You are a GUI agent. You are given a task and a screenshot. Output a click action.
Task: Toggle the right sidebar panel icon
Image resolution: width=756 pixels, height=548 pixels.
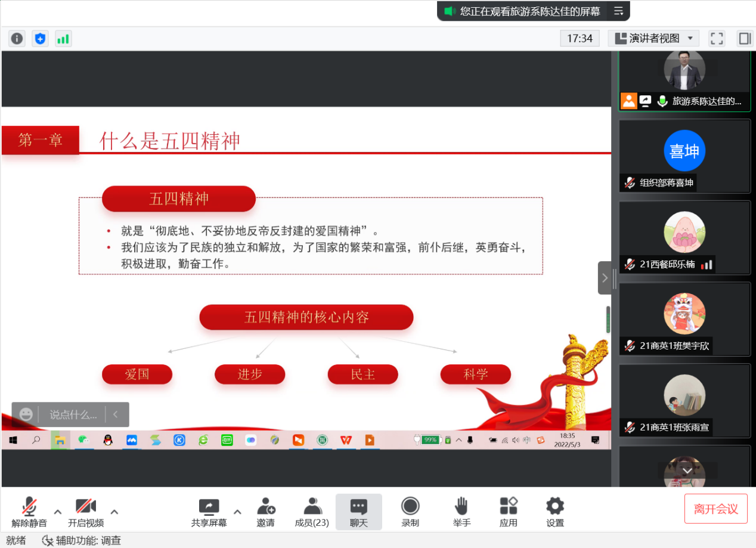(744, 39)
